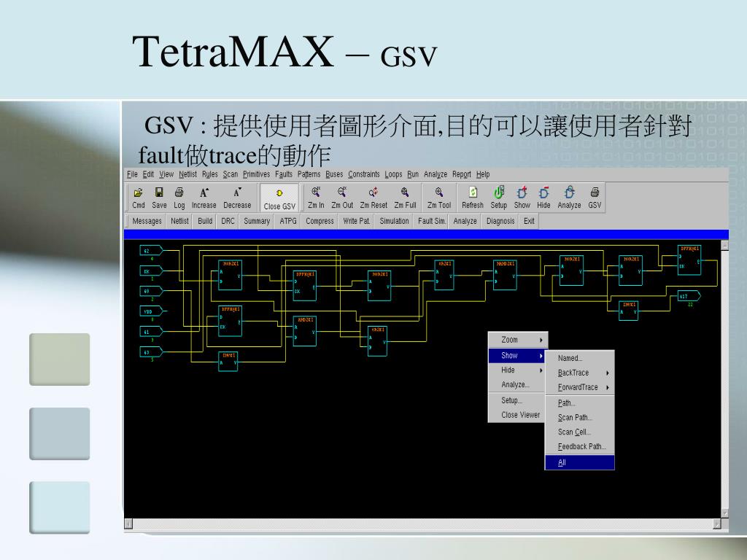
Task: Open the Primitives menu
Action: tap(256, 174)
